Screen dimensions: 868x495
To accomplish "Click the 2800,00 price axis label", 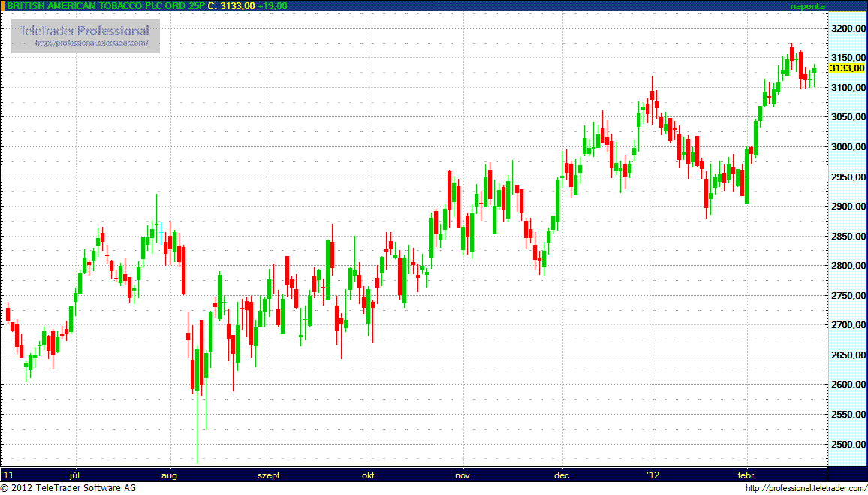I will (848, 266).
